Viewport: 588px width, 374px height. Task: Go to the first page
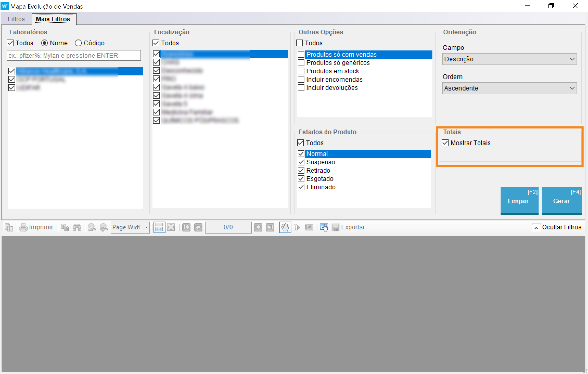point(186,228)
